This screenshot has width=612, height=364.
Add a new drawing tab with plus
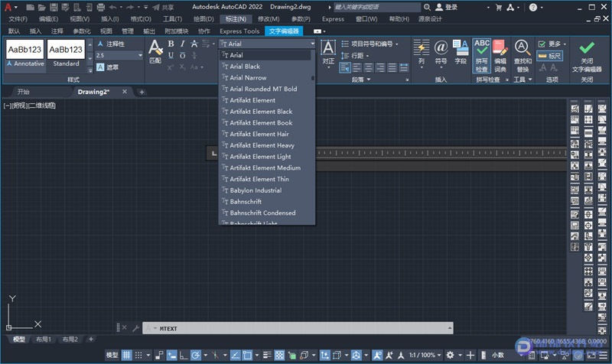(x=142, y=92)
